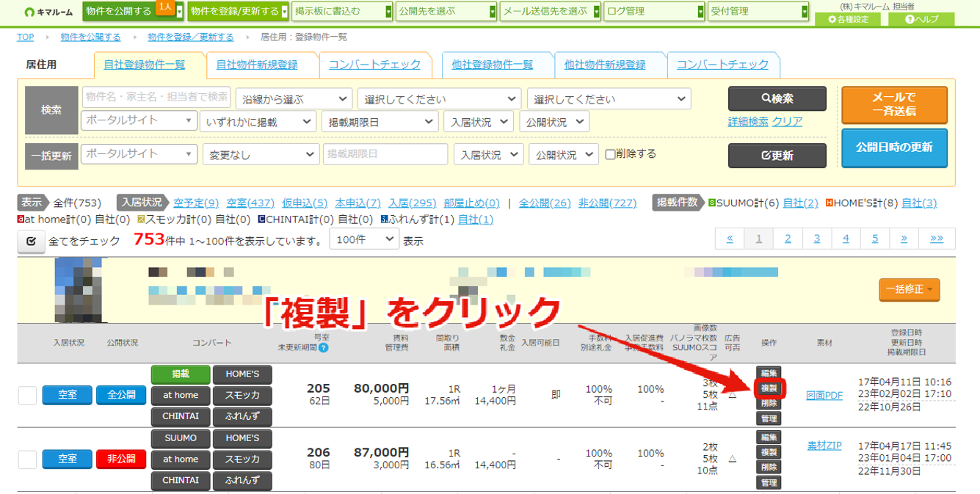The height and width of the screenshot is (494, 980).
Task: Open the 図面PDF link for room 205
Action: point(824,396)
